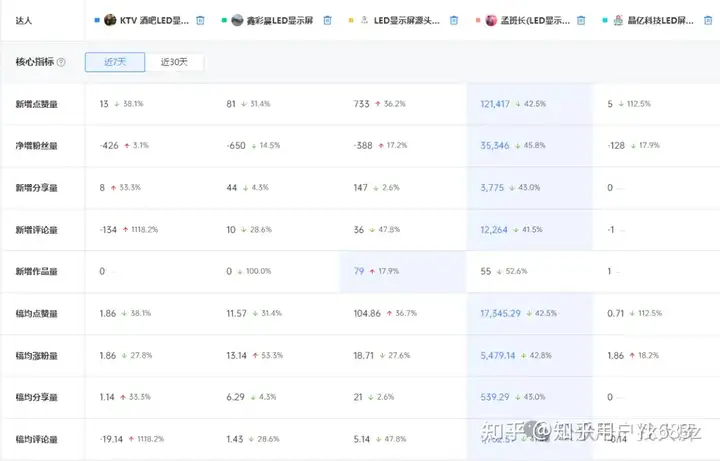
Task: Click the value -650 in 净增粉丝量
Action: tap(236, 146)
